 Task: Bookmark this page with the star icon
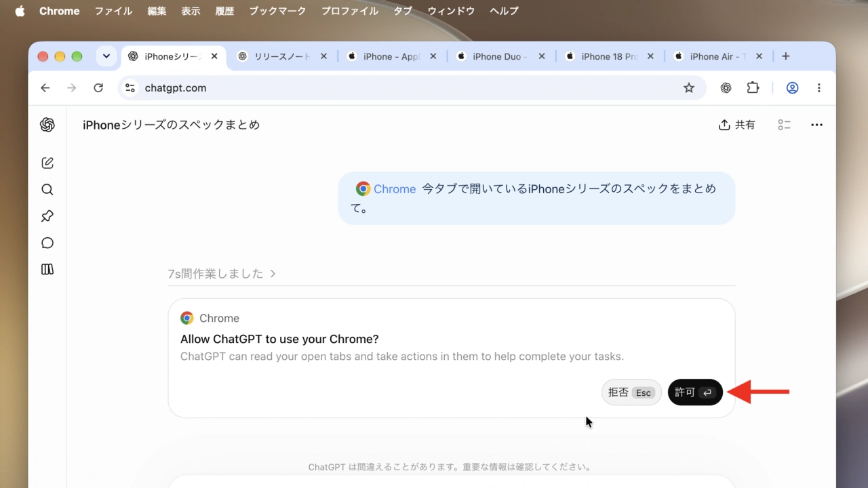[x=689, y=87]
